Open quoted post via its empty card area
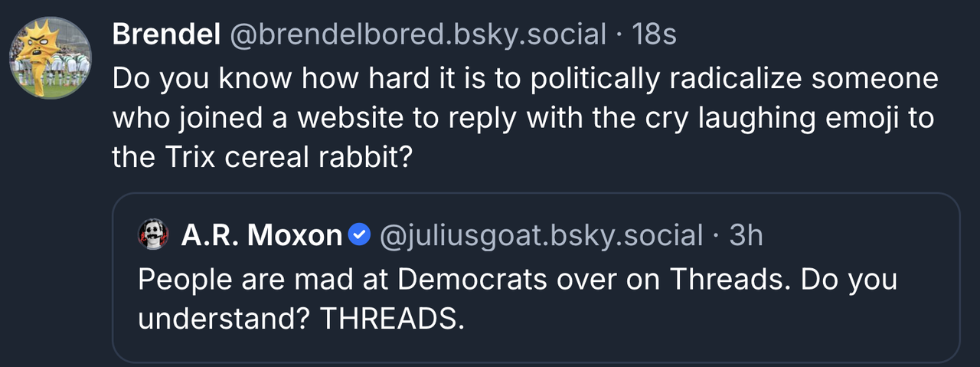The width and height of the screenshot is (980, 367). pyautogui.click(x=689, y=329)
